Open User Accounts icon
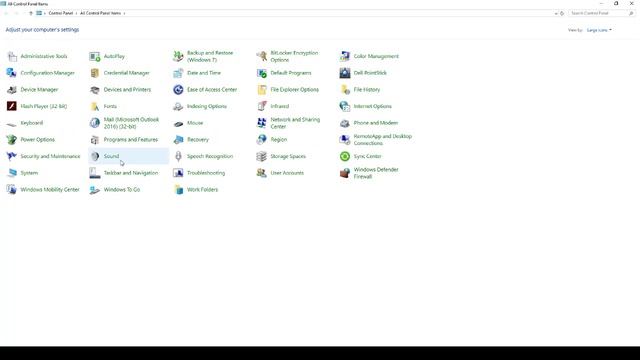Screen dimensions: 640x360 point(262,173)
